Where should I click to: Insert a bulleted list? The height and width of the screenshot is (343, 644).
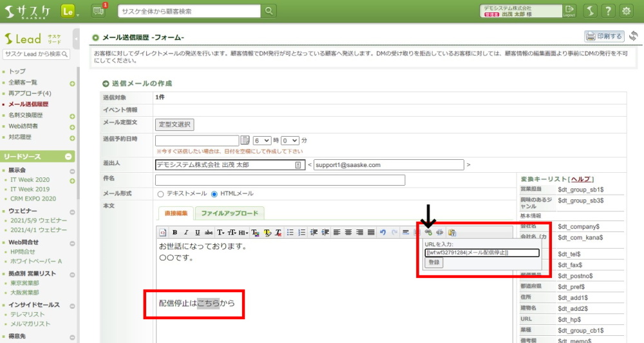click(x=290, y=232)
